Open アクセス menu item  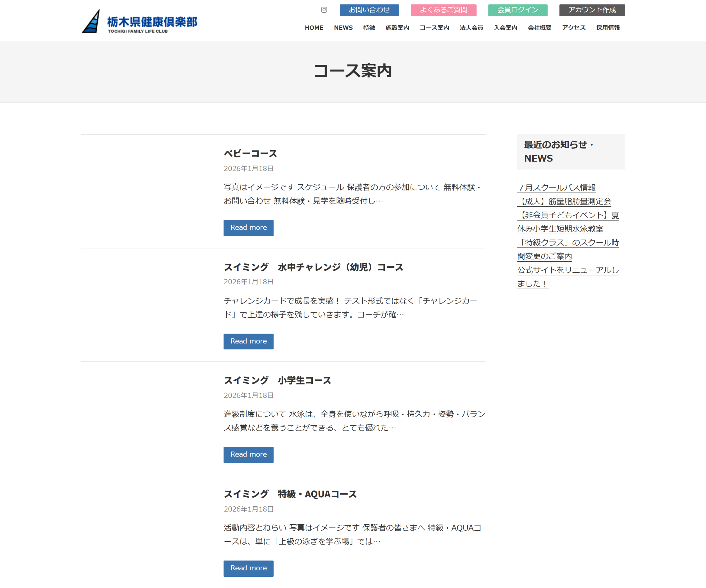(574, 28)
